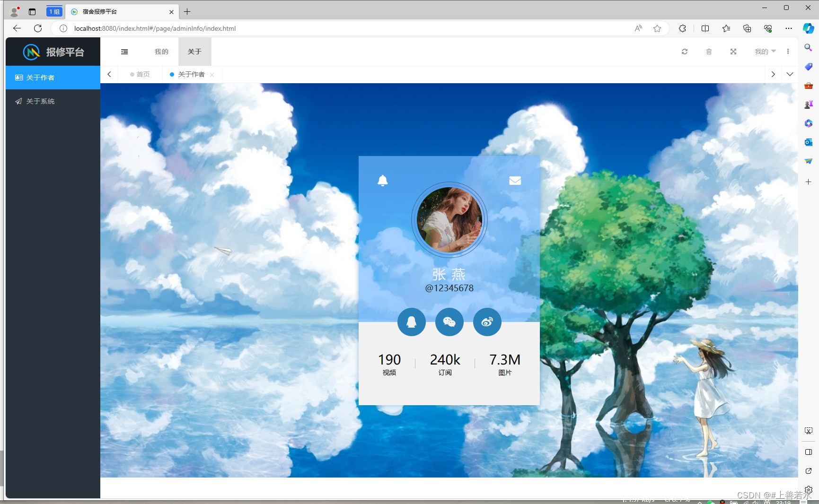
Task: Open browser settings and more menu
Action: pos(788,28)
